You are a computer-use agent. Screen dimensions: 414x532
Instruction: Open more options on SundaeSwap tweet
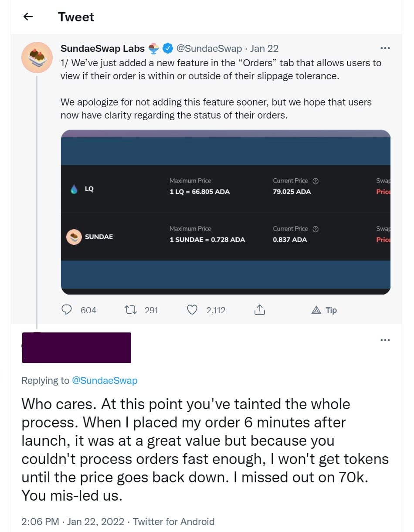click(x=385, y=48)
